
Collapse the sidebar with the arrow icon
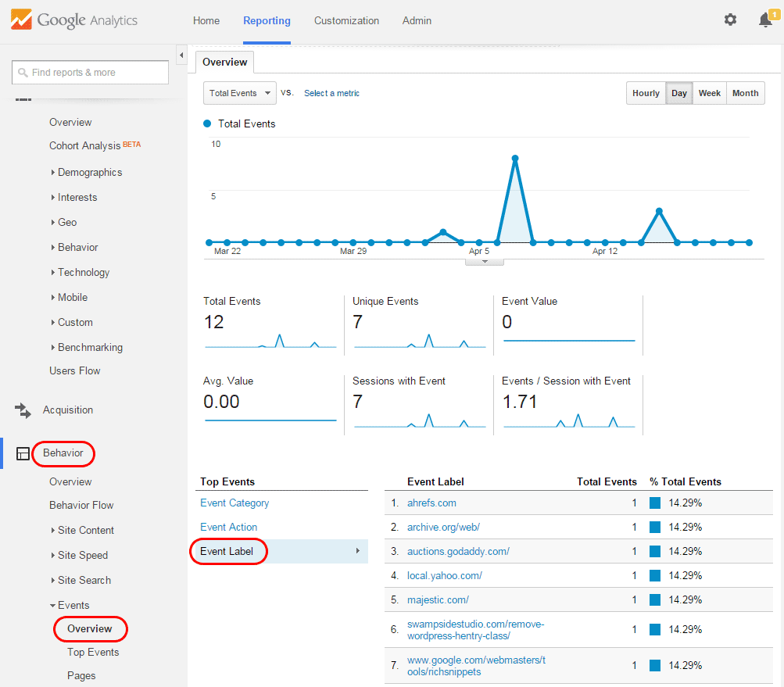(181, 55)
